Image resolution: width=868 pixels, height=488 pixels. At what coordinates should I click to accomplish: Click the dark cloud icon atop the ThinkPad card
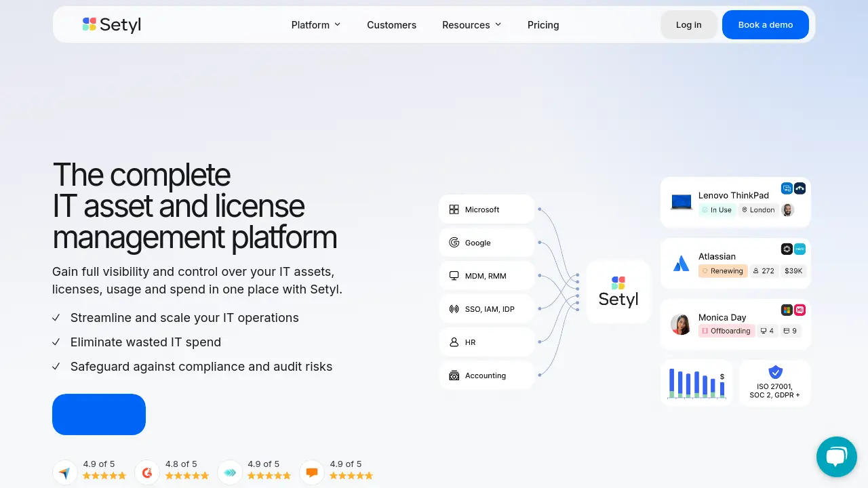click(800, 188)
